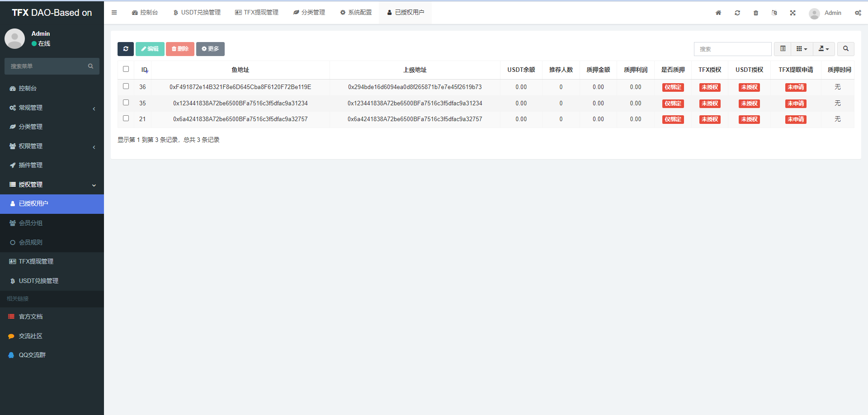Switch to the USDT兑换管理 tab
The height and width of the screenshot is (415, 868).
(196, 12)
